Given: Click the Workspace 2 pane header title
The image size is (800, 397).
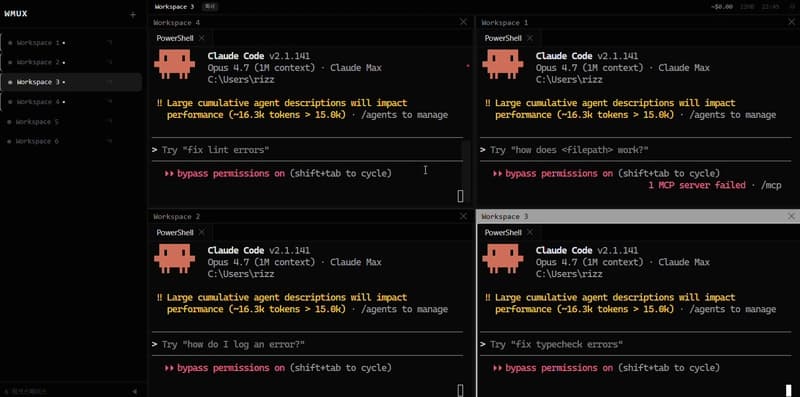Looking at the screenshot, I should 177,217.
